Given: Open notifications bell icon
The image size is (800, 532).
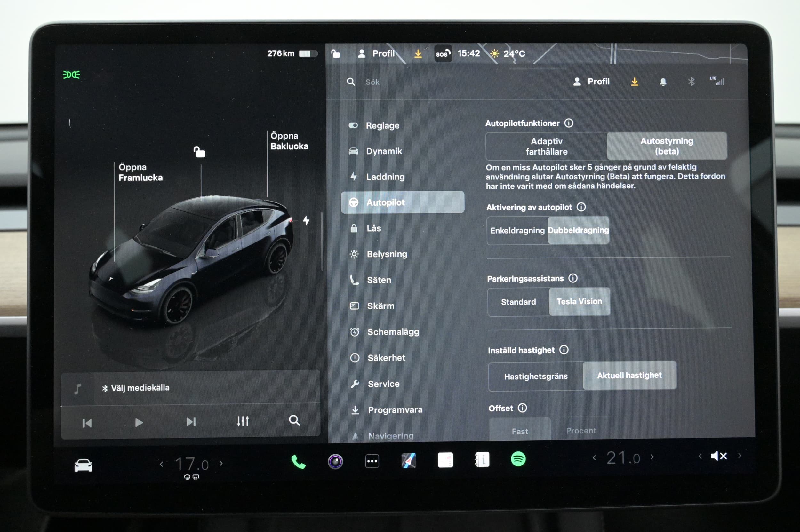Looking at the screenshot, I should [663, 82].
